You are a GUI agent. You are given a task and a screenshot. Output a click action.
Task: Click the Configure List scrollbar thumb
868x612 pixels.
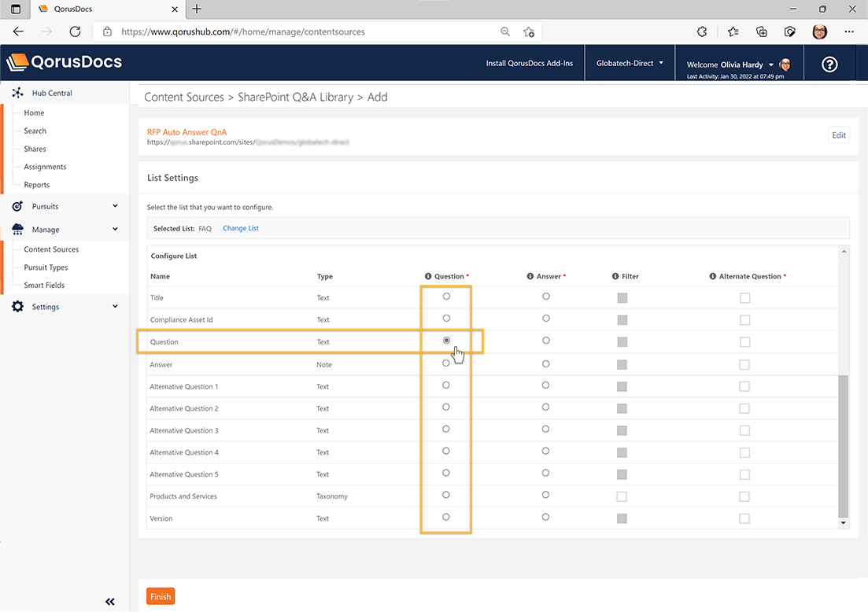tap(843, 445)
